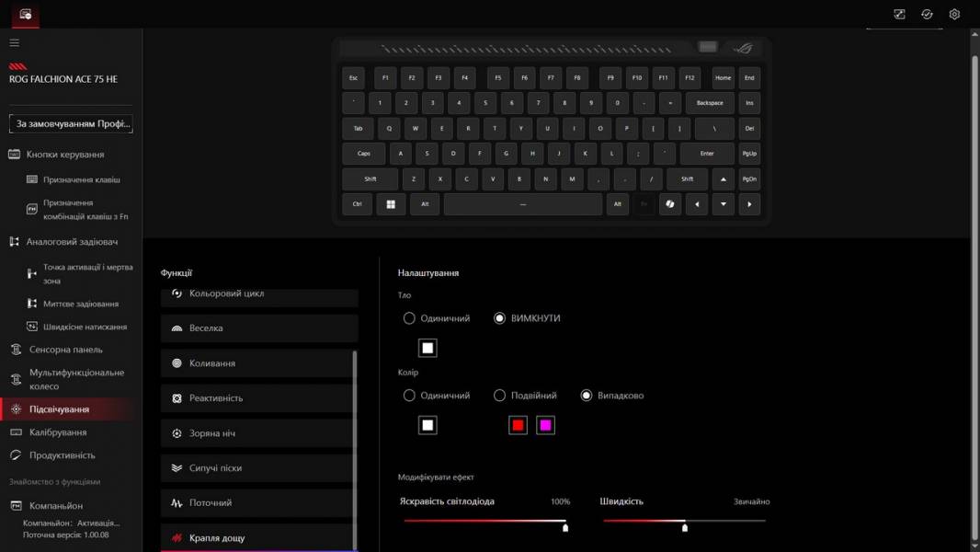Click the Rainbow (Веселка) effect icon
Viewport: 980px width, 552px height.
[177, 328]
